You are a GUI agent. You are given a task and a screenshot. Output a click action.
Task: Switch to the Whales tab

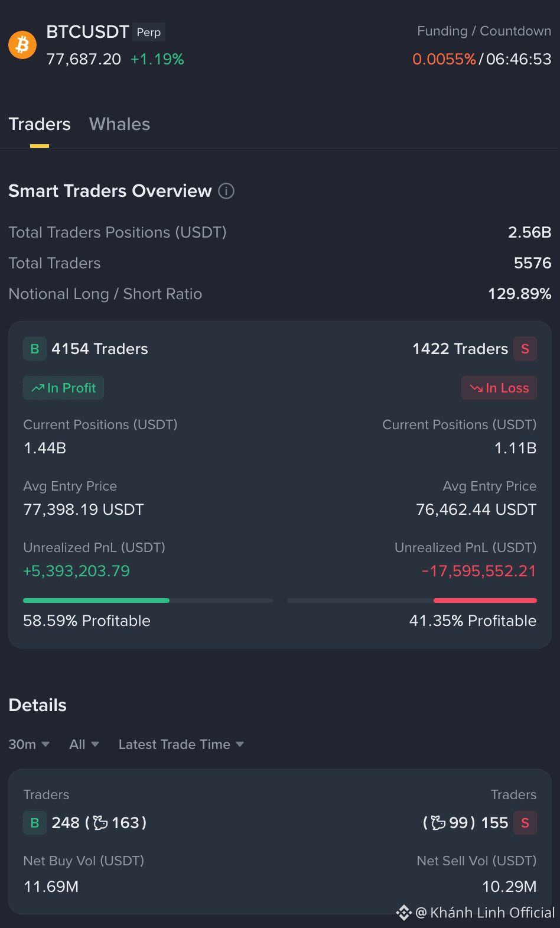pyautogui.click(x=119, y=124)
